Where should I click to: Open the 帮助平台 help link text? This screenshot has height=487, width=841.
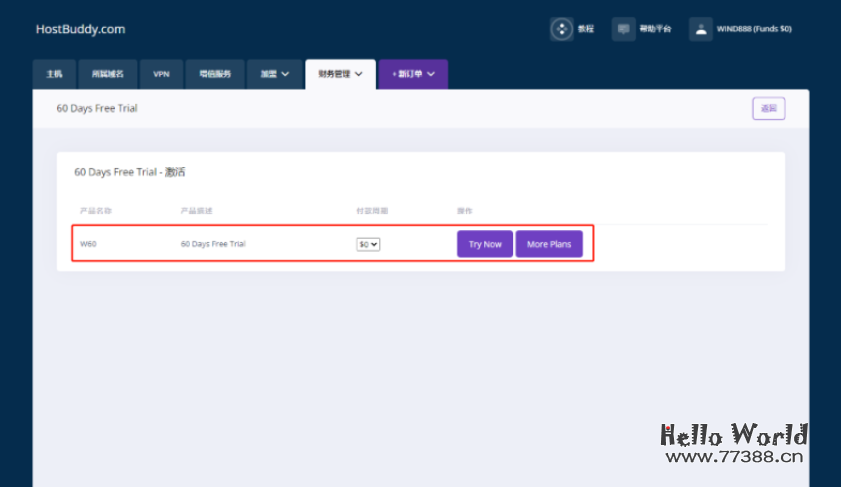tap(655, 29)
